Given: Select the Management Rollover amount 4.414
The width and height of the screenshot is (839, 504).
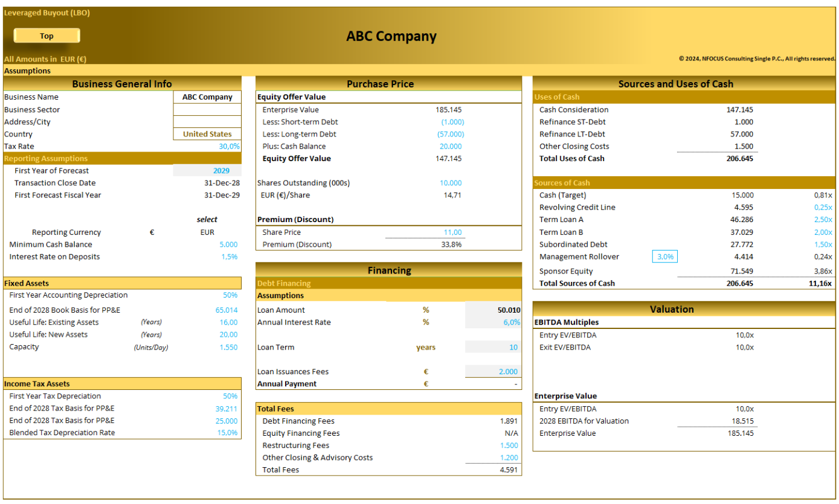Looking at the screenshot, I should click(x=744, y=257).
